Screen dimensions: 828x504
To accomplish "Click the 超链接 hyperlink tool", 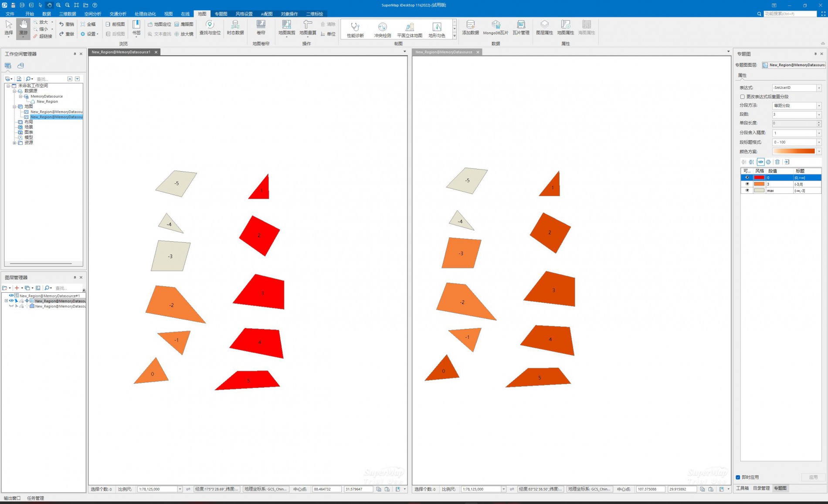I will 43,36.
